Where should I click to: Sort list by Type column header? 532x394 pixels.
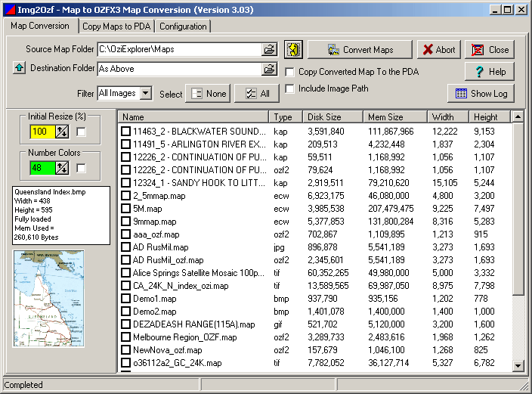click(286, 117)
